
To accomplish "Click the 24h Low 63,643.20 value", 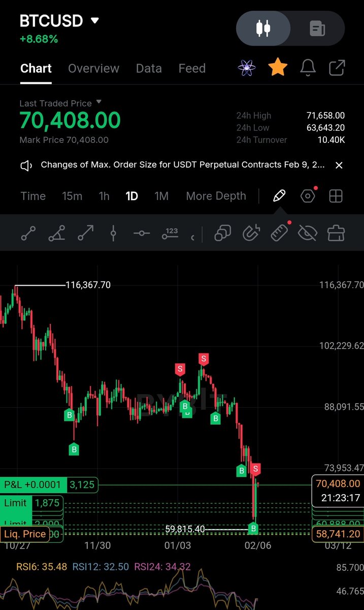I will click(x=325, y=128).
